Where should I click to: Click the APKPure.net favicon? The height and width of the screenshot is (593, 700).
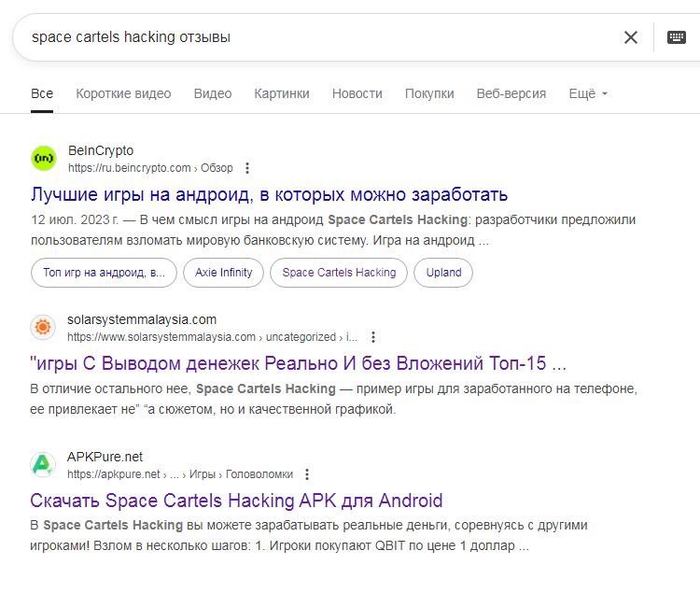(x=43, y=464)
